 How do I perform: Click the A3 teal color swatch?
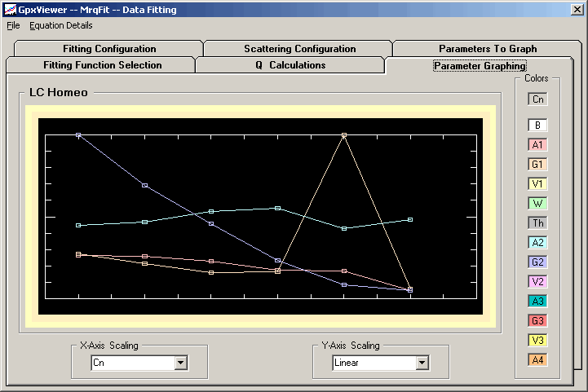tap(537, 301)
